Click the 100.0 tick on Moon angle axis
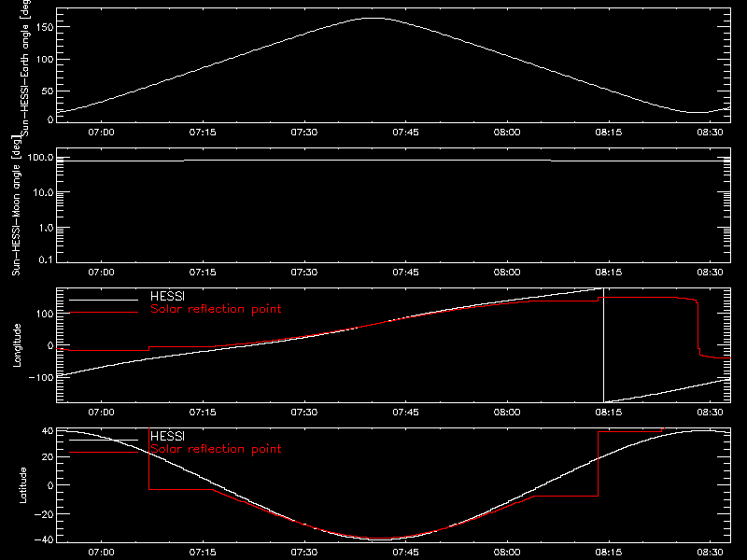This screenshot has height=560, width=747. click(40, 157)
